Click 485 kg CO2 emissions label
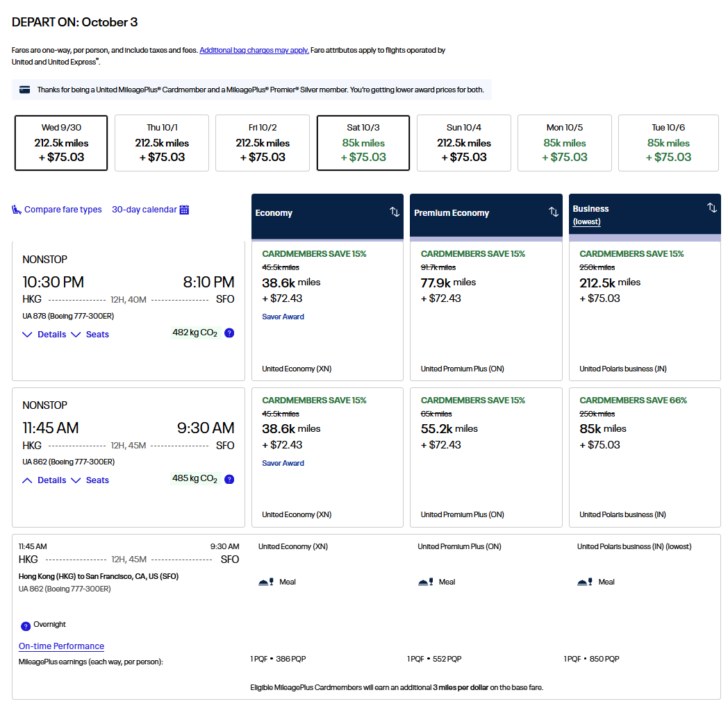 (x=195, y=479)
